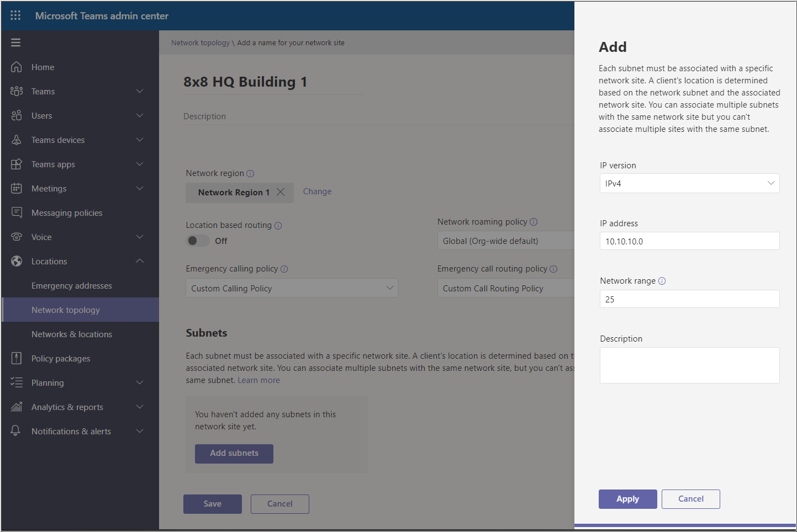Expand the Teams menu chevron
This screenshot has height=532, width=797.
click(140, 91)
